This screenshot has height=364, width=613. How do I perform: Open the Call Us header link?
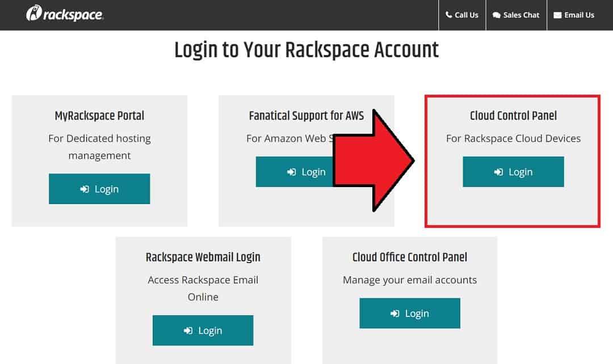tap(462, 15)
